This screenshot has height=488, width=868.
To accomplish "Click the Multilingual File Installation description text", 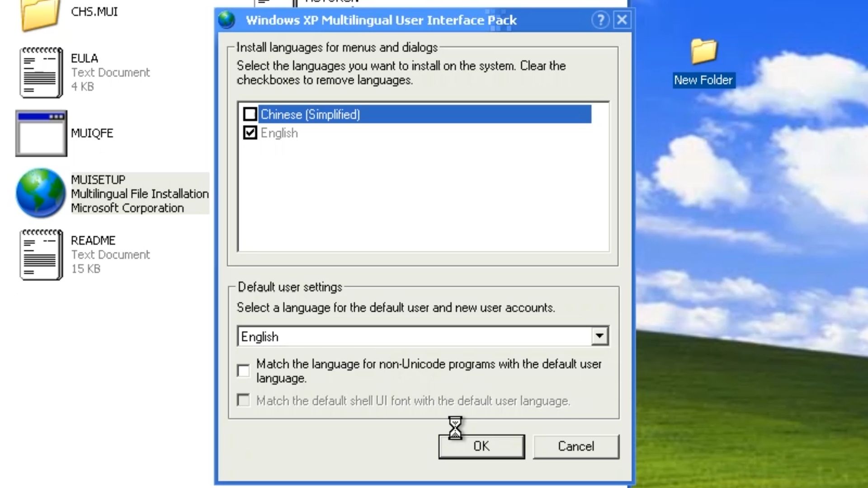I will [140, 193].
